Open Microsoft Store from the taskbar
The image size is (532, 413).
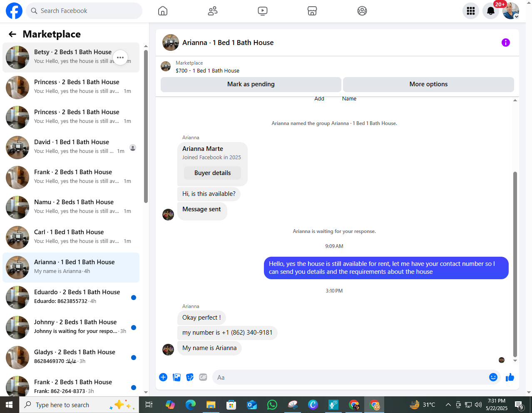(x=231, y=405)
